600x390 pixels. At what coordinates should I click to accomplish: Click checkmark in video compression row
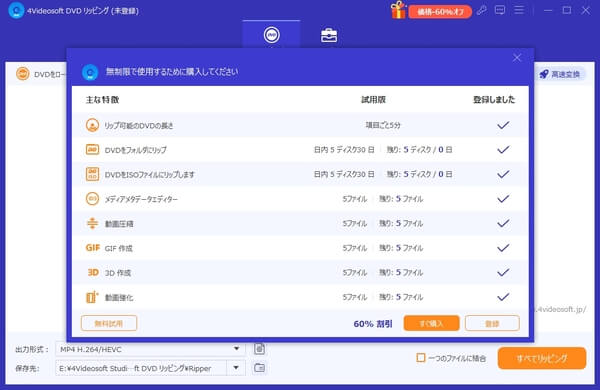click(x=503, y=223)
